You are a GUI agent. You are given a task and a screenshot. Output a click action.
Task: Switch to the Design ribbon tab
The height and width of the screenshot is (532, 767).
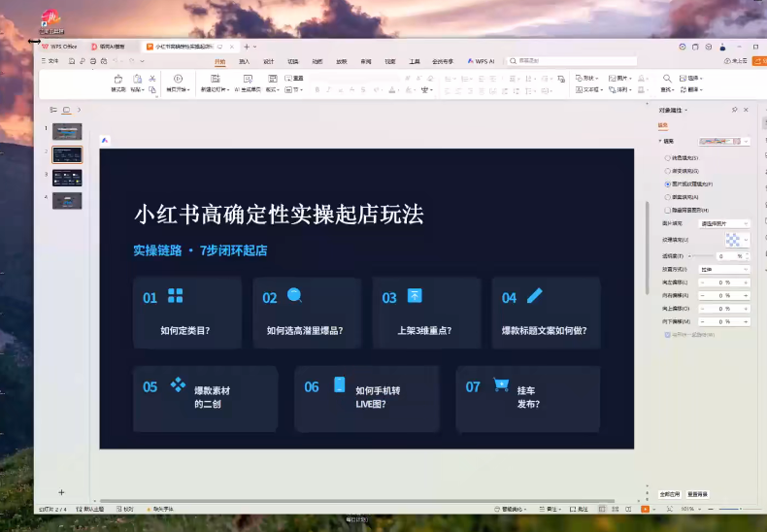coord(269,61)
